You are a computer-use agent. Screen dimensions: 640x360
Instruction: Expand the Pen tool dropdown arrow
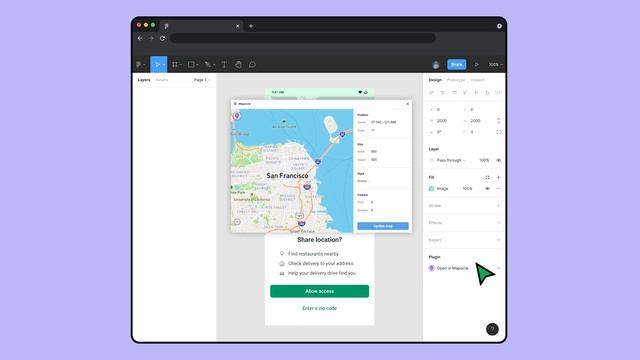(x=214, y=65)
